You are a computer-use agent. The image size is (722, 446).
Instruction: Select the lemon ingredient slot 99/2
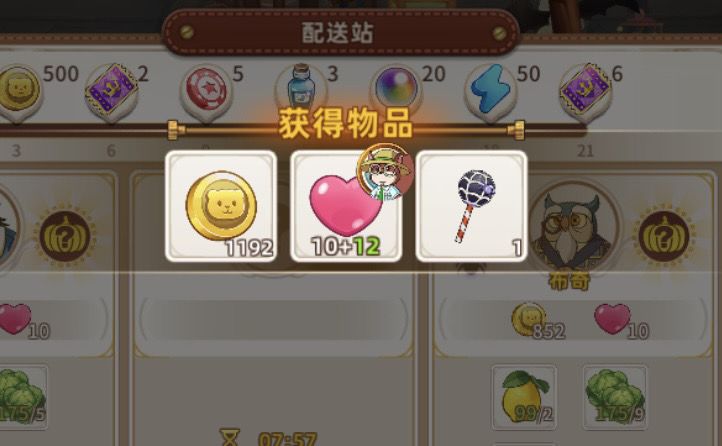coord(524,397)
